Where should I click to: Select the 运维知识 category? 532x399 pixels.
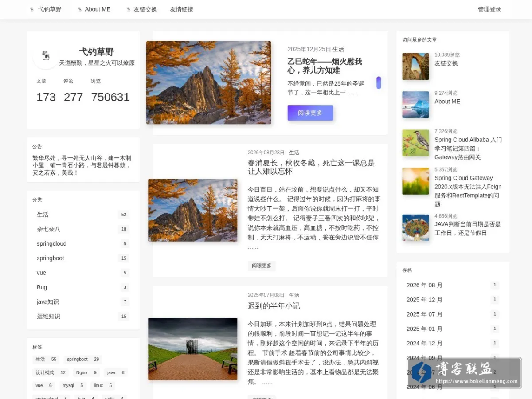(83, 317)
